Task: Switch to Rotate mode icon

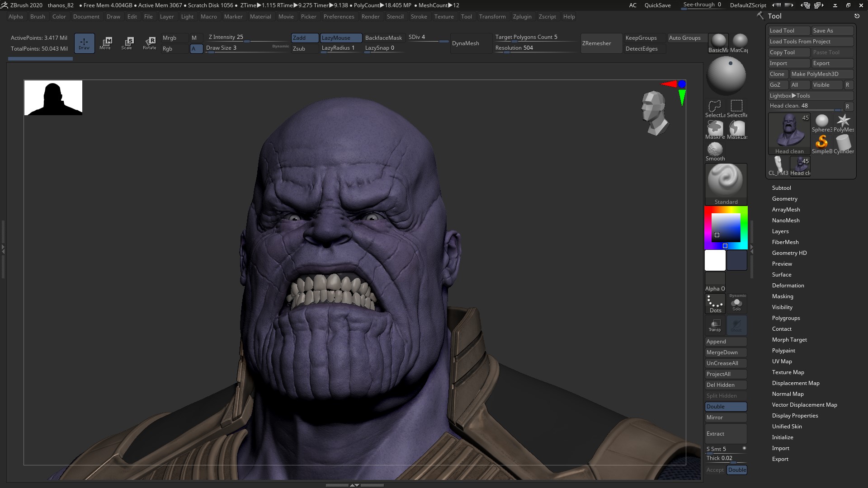Action: [x=150, y=43]
